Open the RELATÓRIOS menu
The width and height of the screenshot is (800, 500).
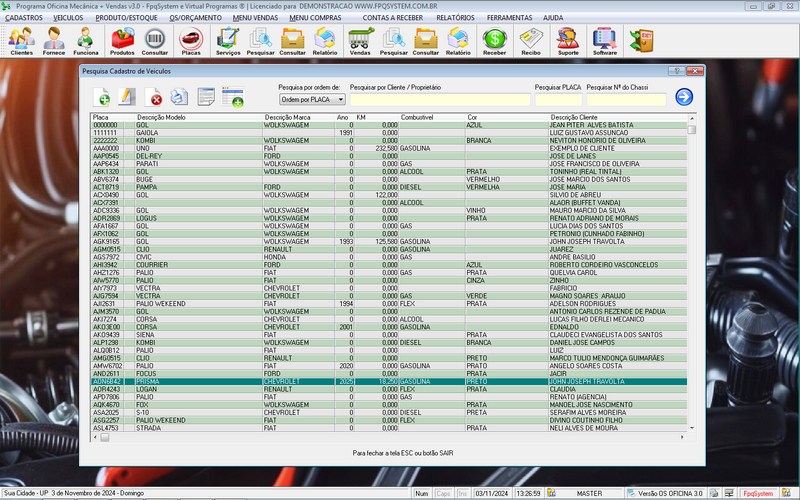click(455, 18)
